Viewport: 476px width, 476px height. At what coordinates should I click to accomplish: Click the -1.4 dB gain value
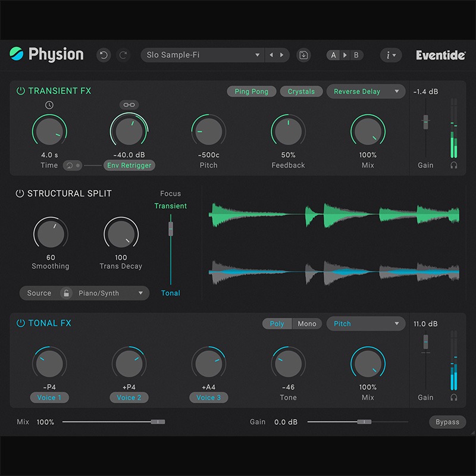(425, 92)
